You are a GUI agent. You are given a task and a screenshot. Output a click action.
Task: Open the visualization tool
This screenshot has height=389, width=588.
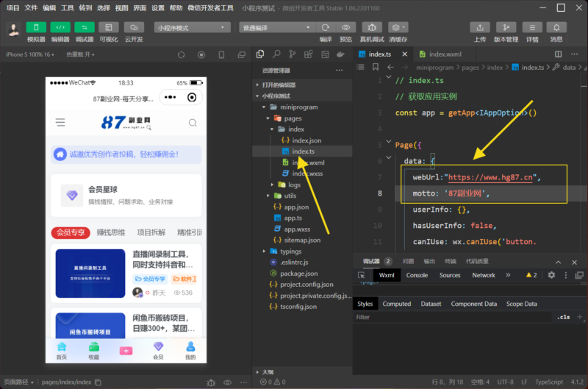pos(109,27)
